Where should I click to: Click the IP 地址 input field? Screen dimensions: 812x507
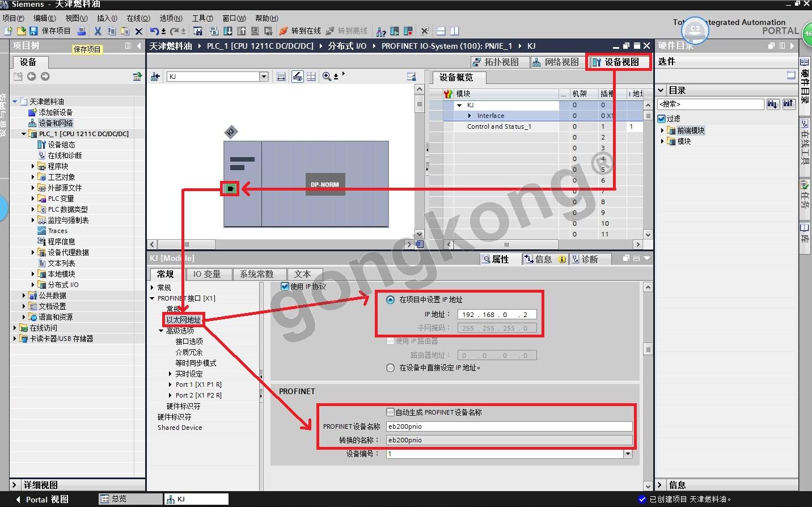497,314
